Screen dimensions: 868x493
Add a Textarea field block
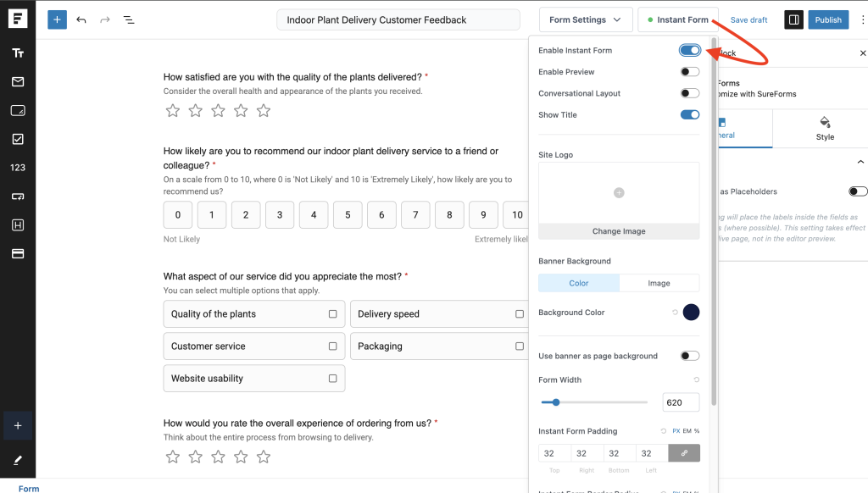point(18,111)
